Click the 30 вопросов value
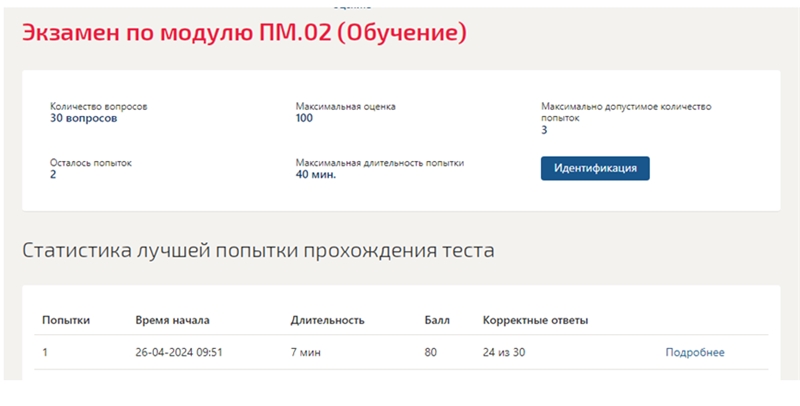Screen dimensions: 800x406 point(83,118)
